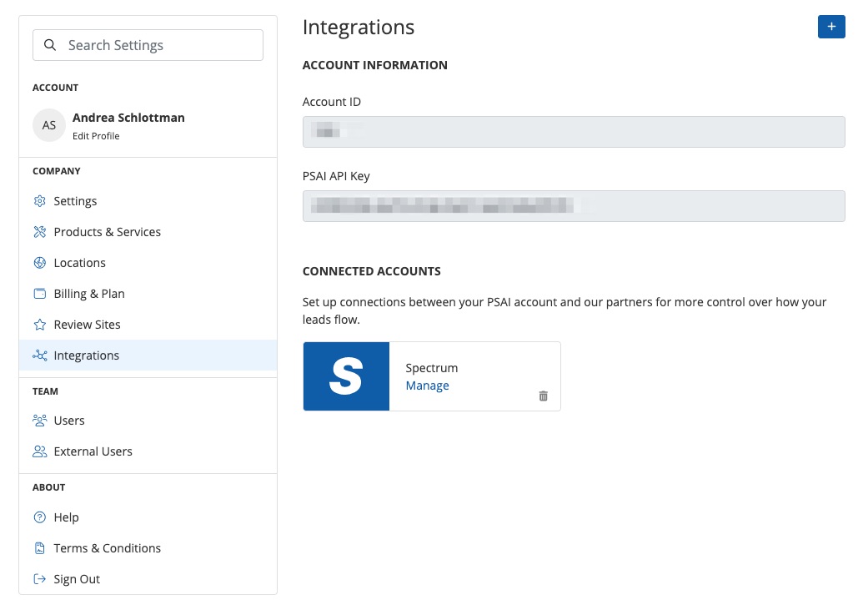The width and height of the screenshot is (868, 600).
Task: Select the PSAI API Key field
Action: [574, 206]
